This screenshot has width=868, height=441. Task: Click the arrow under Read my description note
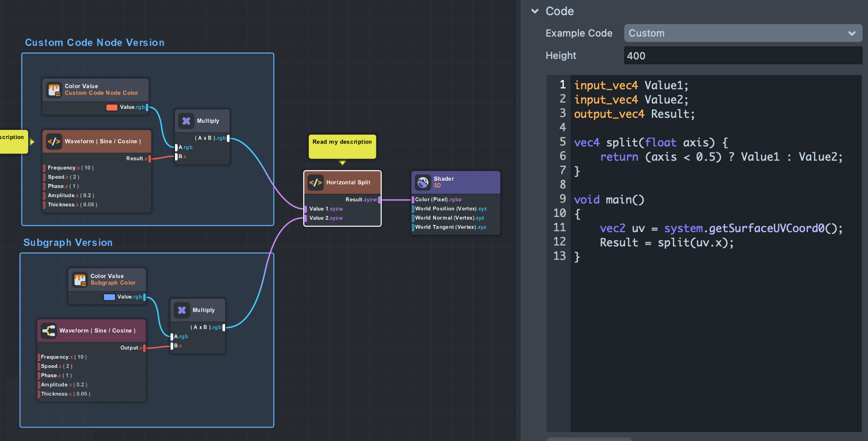click(342, 163)
